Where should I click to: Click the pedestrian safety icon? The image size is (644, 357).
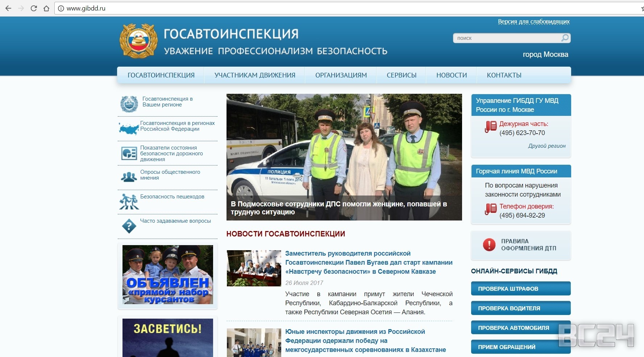[x=129, y=201]
